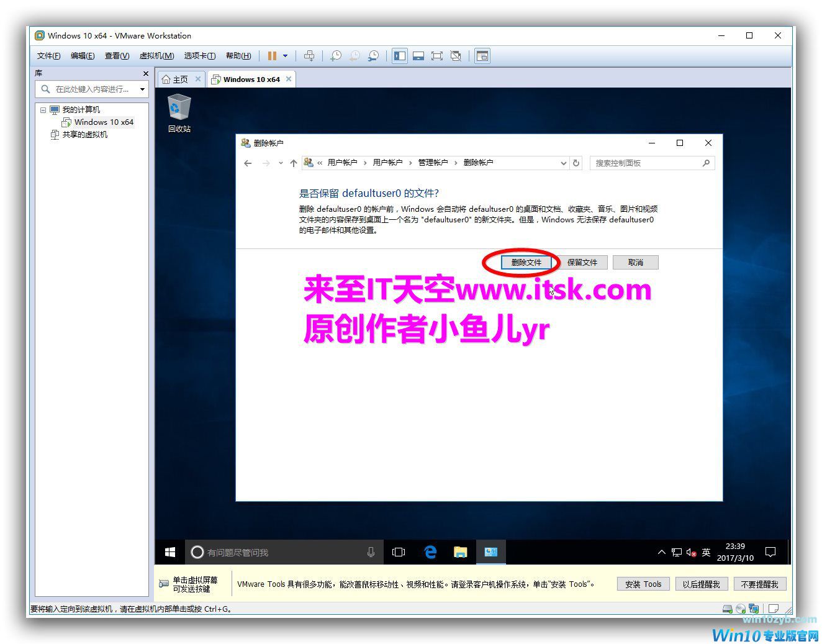822x644 pixels.
Task: Take a snapshot using the clock-plus icon
Action: click(335, 56)
